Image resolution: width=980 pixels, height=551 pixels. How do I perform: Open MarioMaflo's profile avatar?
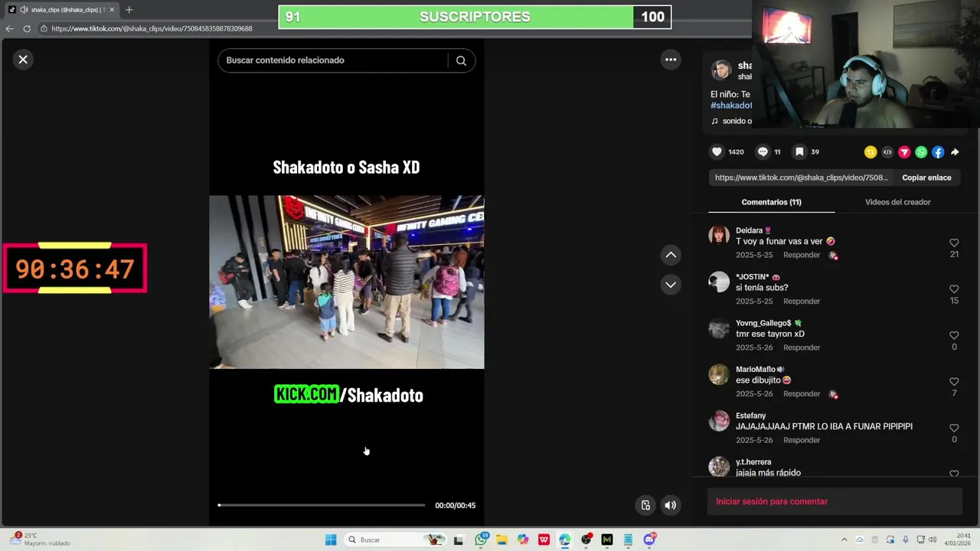coord(719,374)
